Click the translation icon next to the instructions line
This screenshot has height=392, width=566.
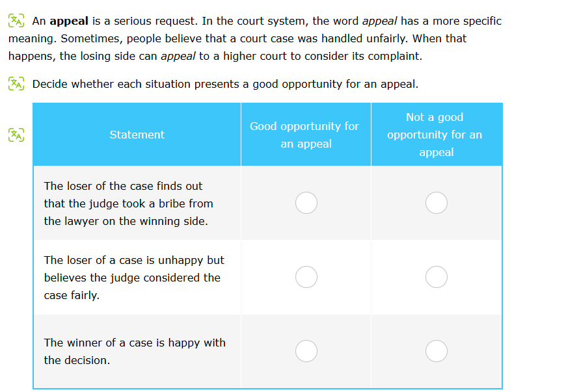[x=14, y=83]
